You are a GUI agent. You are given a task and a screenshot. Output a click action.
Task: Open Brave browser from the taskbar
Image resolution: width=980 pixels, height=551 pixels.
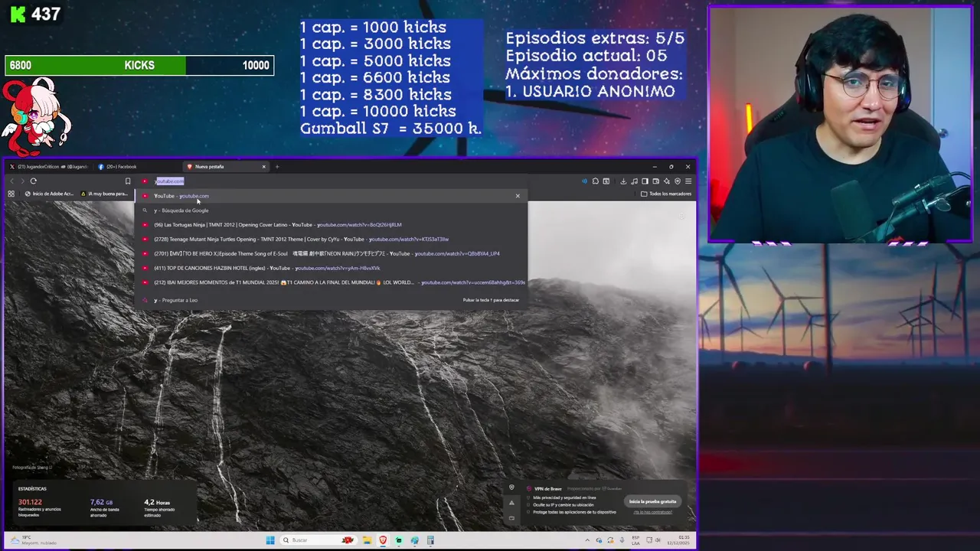click(383, 540)
